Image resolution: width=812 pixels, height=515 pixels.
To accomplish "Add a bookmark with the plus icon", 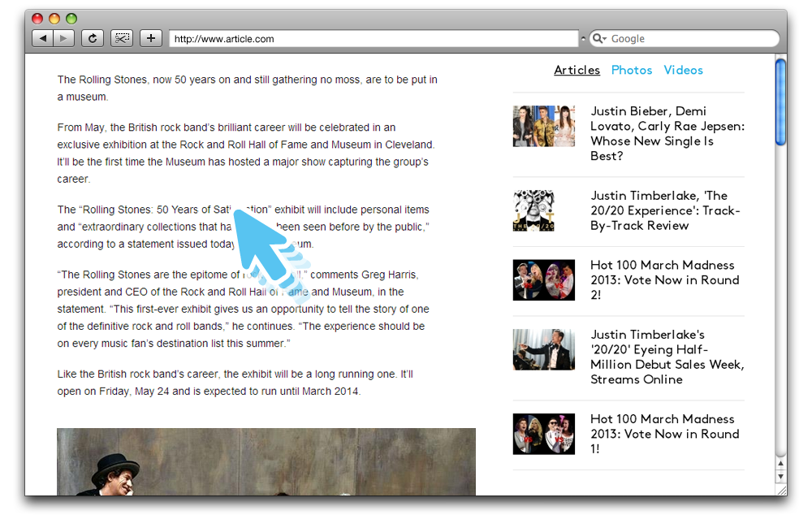I will [151, 38].
